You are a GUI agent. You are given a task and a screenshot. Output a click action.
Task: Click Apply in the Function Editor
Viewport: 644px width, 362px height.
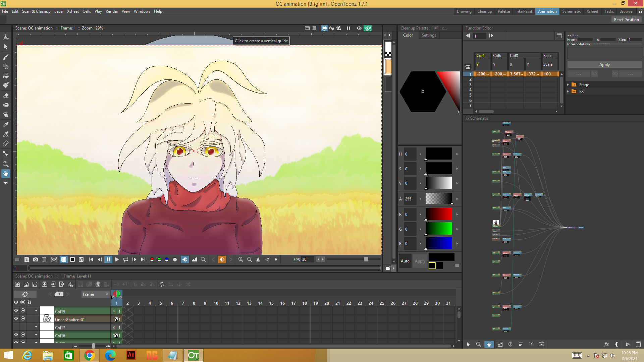[604, 65]
